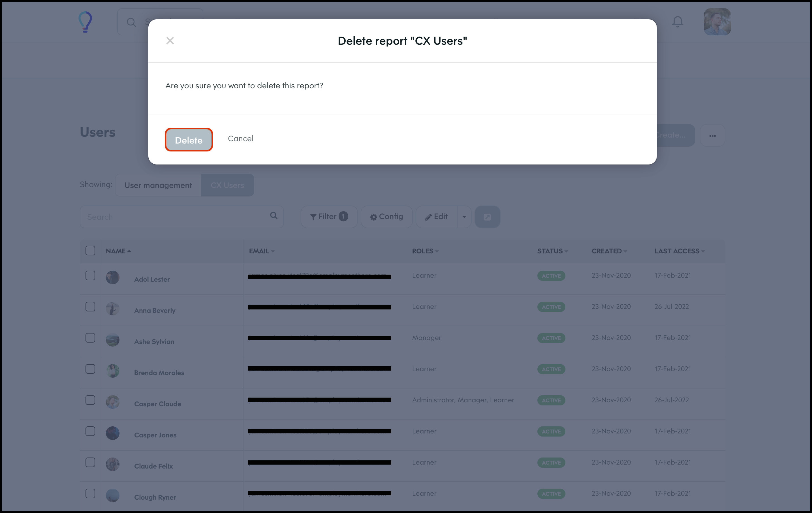
Task: Switch to the User management tab
Action: 158,185
